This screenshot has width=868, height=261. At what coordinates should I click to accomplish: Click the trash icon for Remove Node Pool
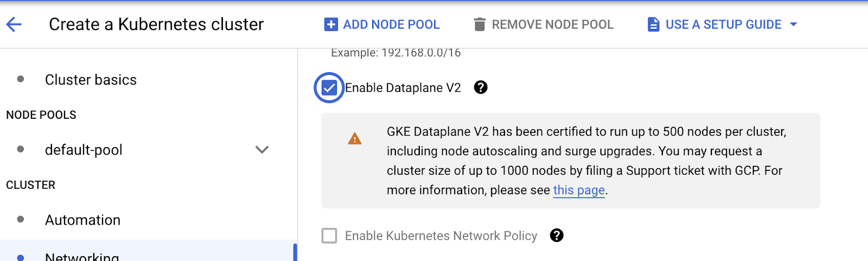coord(480,24)
